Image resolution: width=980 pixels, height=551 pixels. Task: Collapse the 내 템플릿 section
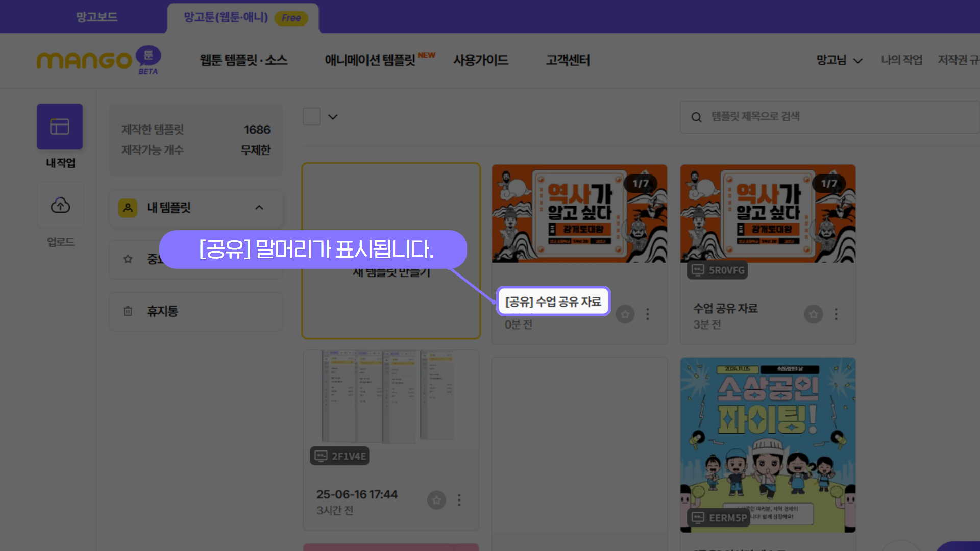(259, 208)
